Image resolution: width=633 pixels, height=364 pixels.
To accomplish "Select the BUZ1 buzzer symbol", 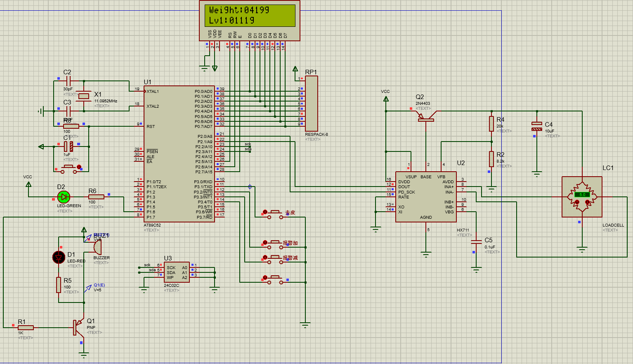I will pyautogui.click(x=97, y=247).
